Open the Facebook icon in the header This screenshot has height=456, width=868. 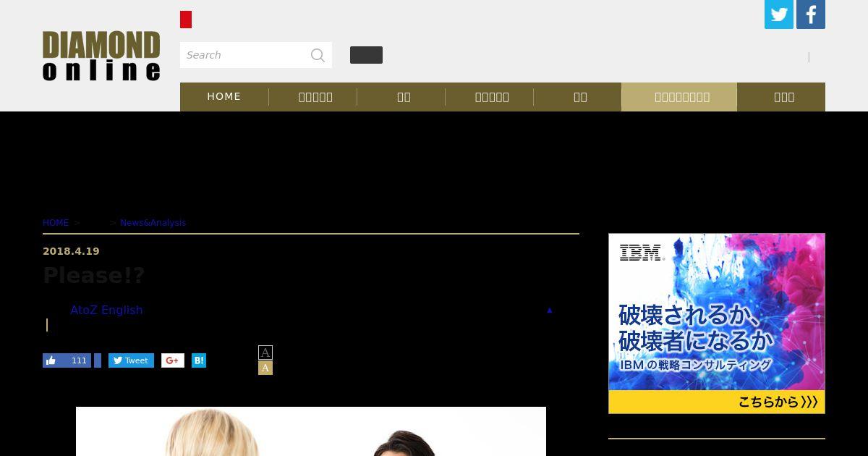click(x=811, y=14)
